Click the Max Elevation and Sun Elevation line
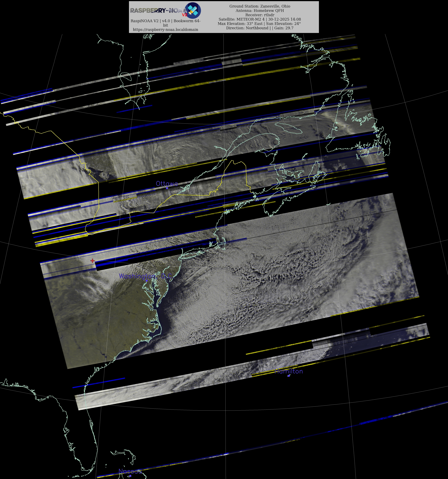The height and width of the screenshot is (479, 448). pyautogui.click(x=259, y=24)
